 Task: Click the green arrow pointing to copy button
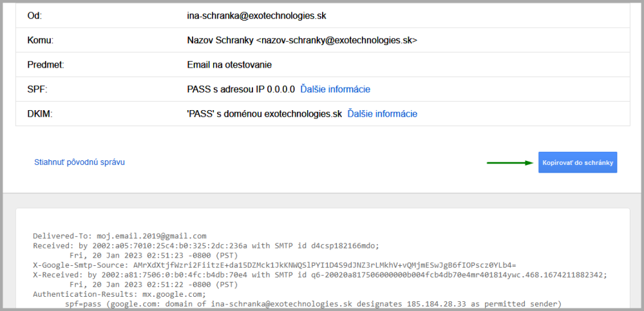pyautogui.click(x=509, y=163)
